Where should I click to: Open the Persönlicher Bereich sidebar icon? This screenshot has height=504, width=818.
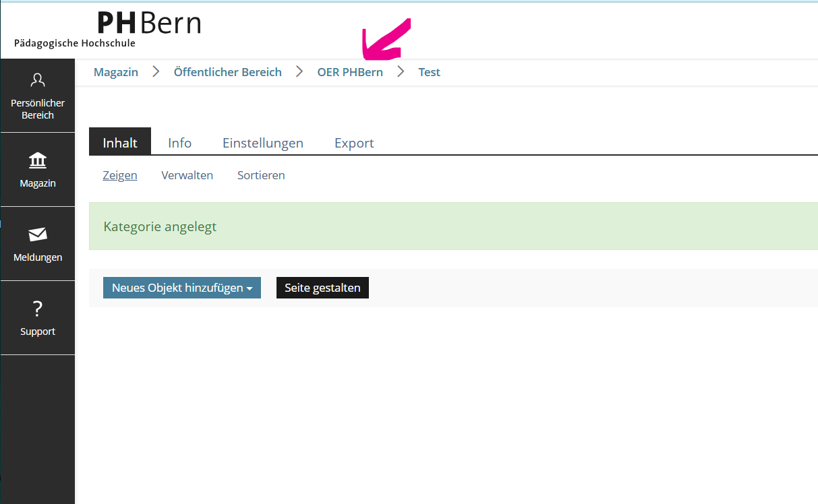click(x=37, y=94)
